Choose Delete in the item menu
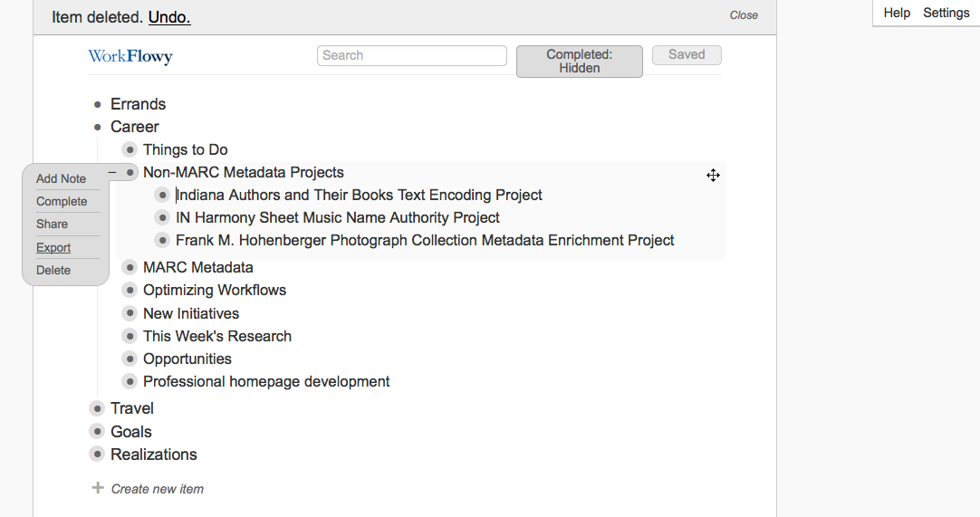 (x=53, y=270)
